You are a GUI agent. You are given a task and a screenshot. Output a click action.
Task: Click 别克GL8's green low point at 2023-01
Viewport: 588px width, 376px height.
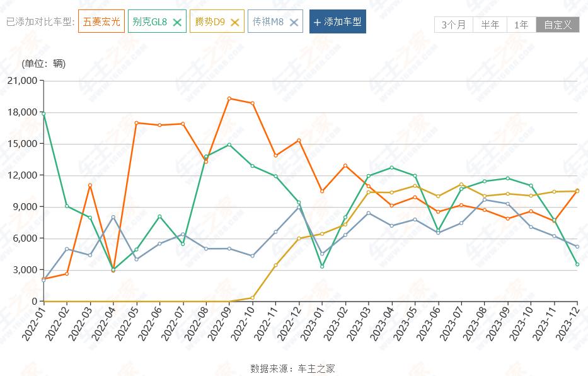(x=322, y=266)
